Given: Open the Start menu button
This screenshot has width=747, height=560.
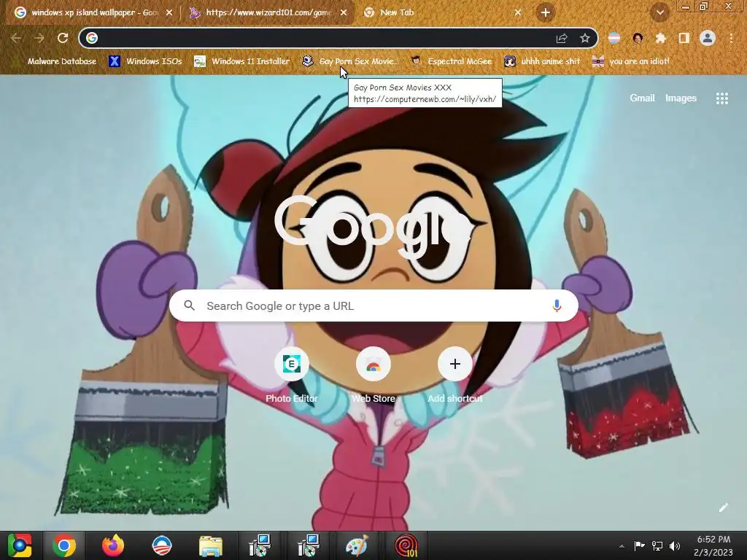Looking at the screenshot, I should click(x=20, y=545).
